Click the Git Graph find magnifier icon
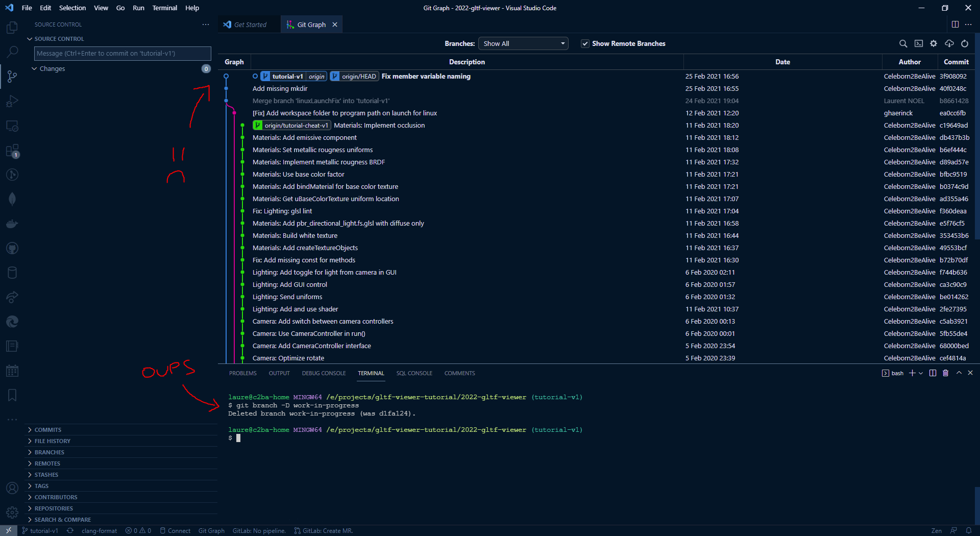 [903, 44]
